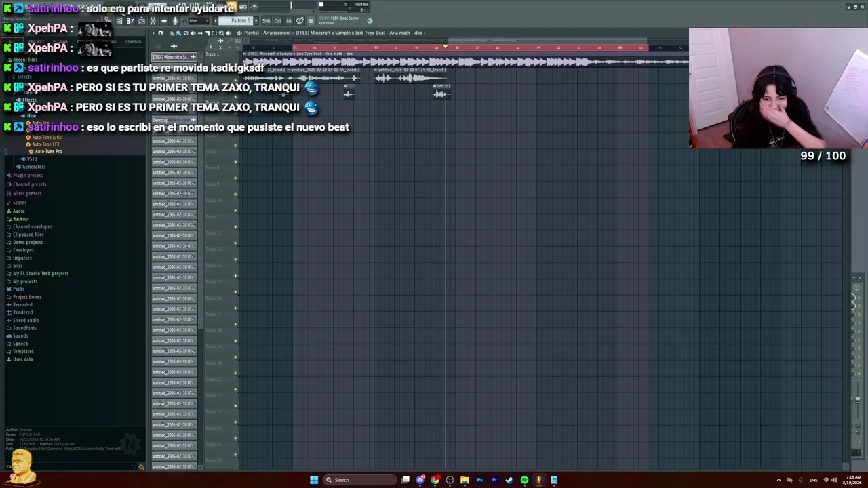Select the Delete tool in playlist toolbar
This screenshot has width=868, height=488.
click(x=186, y=33)
